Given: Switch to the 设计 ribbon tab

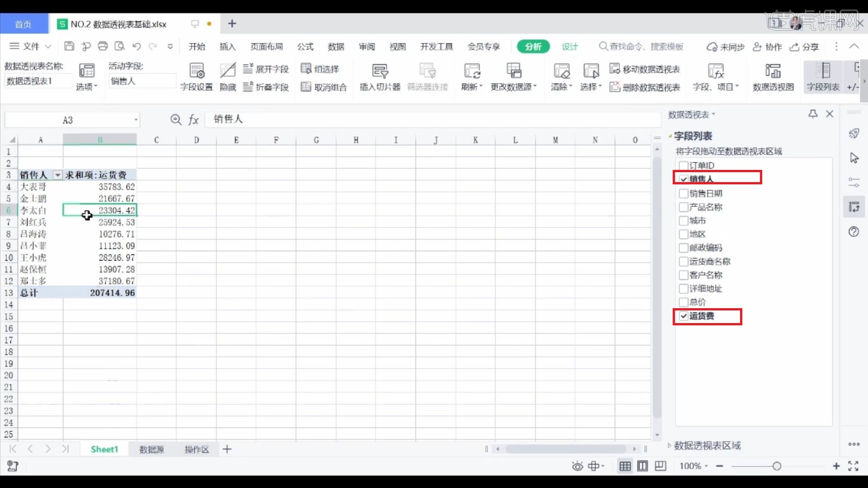Looking at the screenshot, I should [570, 47].
